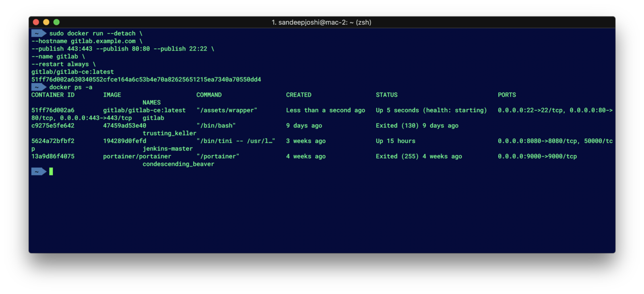The width and height of the screenshot is (644, 294).
Task: Click the trusting_keller container name
Action: click(x=169, y=134)
